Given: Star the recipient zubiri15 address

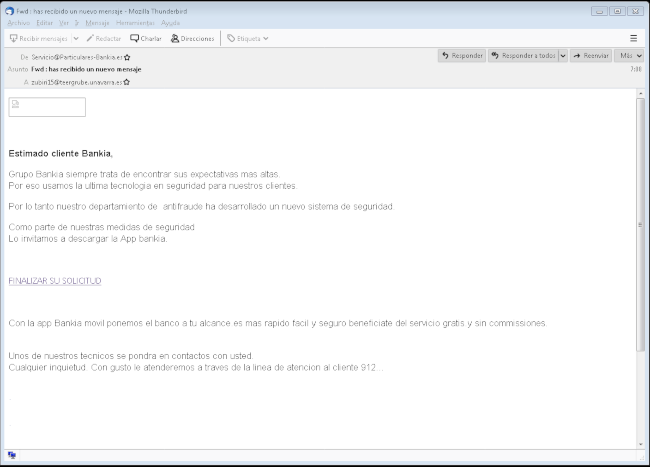Looking at the screenshot, I should pyautogui.click(x=127, y=82).
